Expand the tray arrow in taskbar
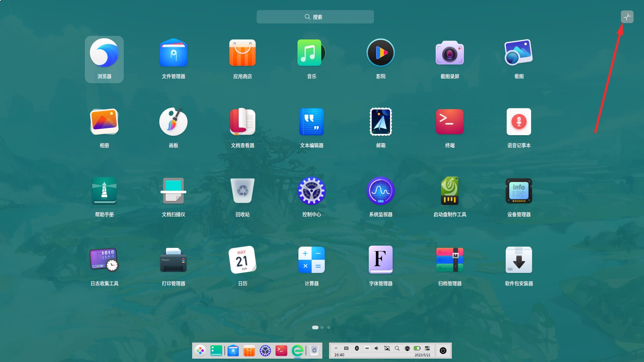Screen dimensions: 644x362 click(336, 348)
